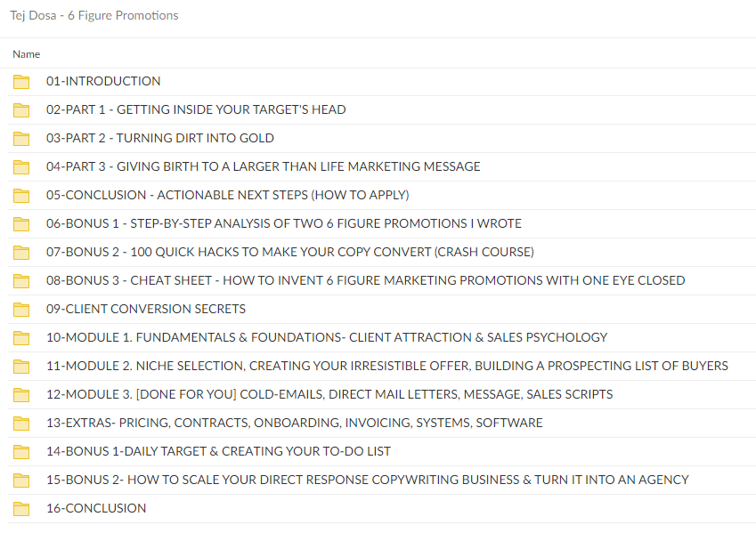The height and width of the screenshot is (533, 756).
Task: Click the folder icon beside 01-INTRODUCTION
Action: pos(21,81)
